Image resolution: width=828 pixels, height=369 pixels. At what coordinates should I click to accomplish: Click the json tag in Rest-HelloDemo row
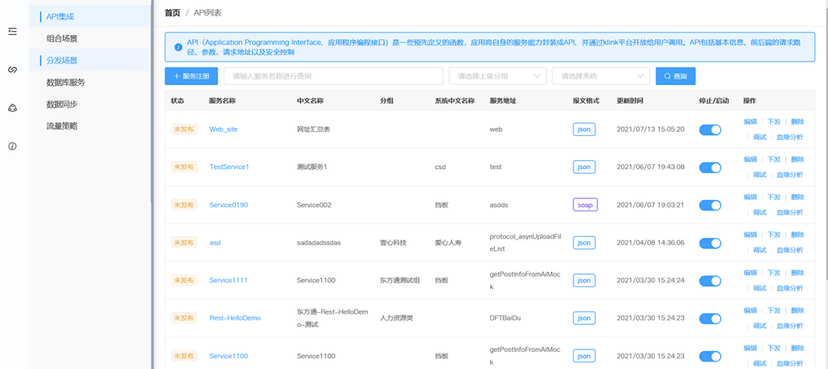pos(584,318)
